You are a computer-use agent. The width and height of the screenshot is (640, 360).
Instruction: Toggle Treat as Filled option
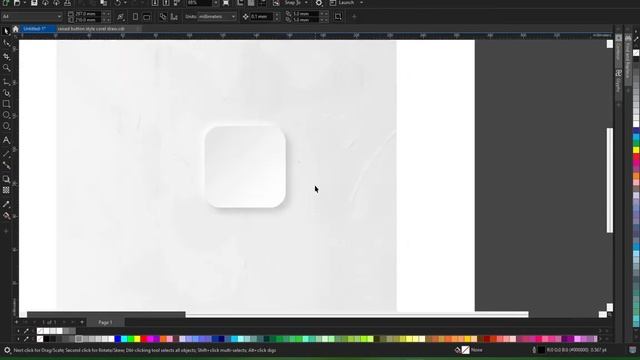(x=338, y=17)
